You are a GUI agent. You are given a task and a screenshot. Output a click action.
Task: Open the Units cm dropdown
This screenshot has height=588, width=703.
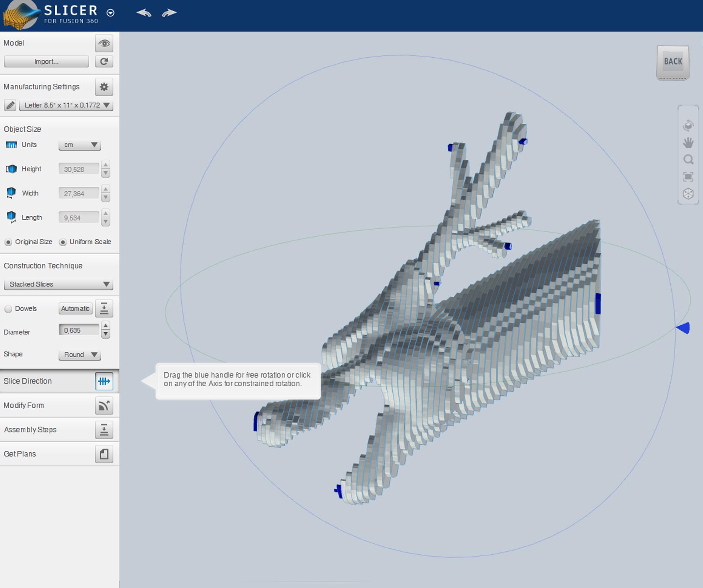80,145
